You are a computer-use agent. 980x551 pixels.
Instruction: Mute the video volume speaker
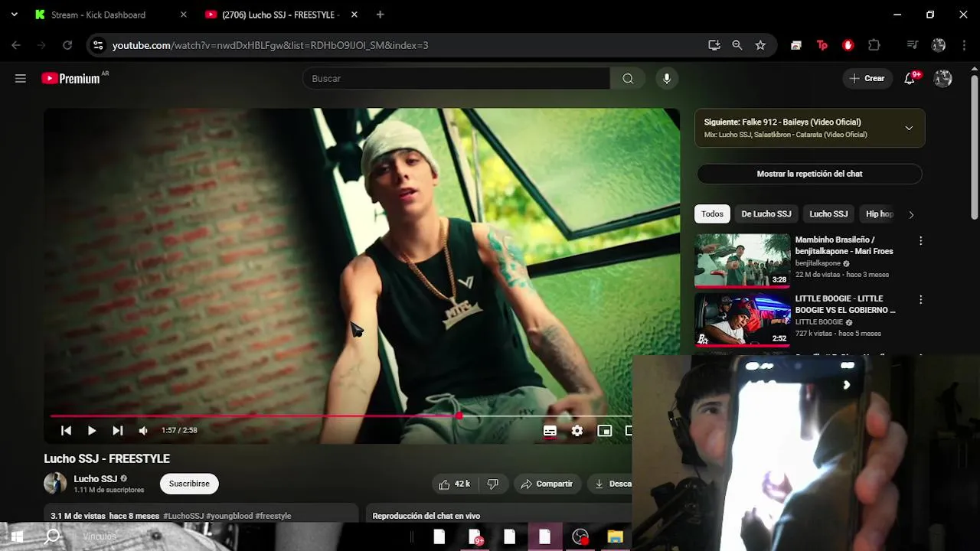click(143, 431)
